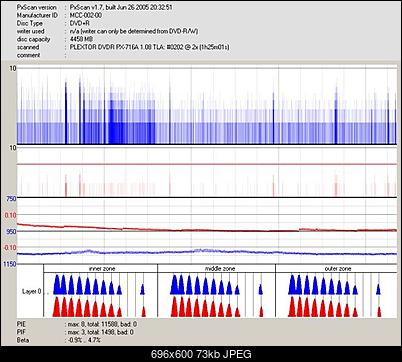The width and height of the screenshot is (402, 362).
Task: Click the 1150 axis label
Action: 10,264
